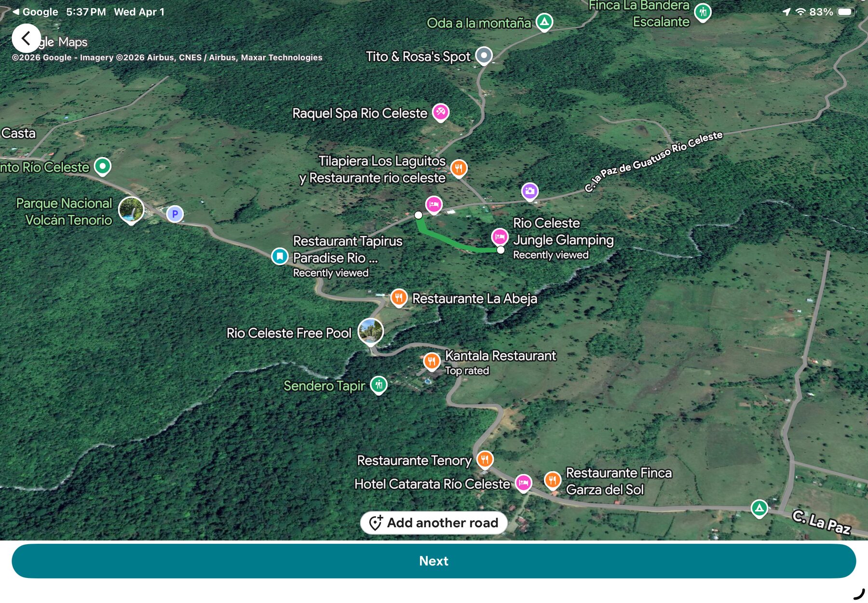Click the Tito & Rosa's Spot label

pyautogui.click(x=418, y=56)
